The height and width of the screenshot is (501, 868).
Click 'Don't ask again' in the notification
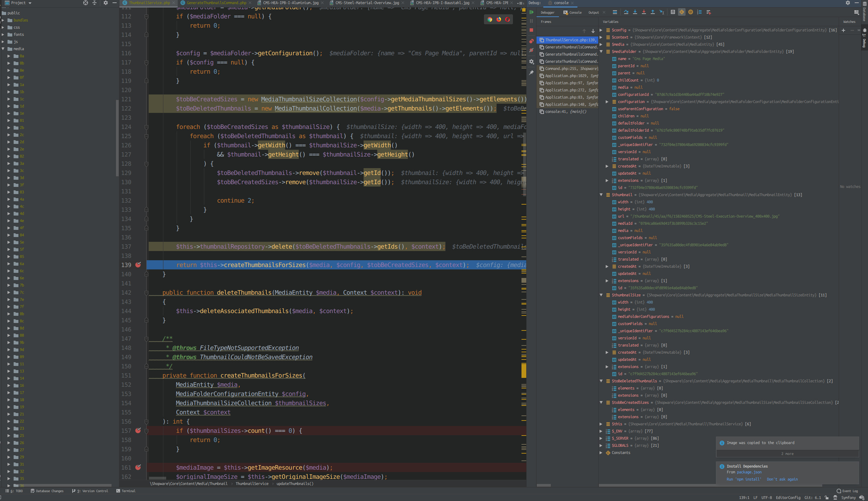coord(782,479)
